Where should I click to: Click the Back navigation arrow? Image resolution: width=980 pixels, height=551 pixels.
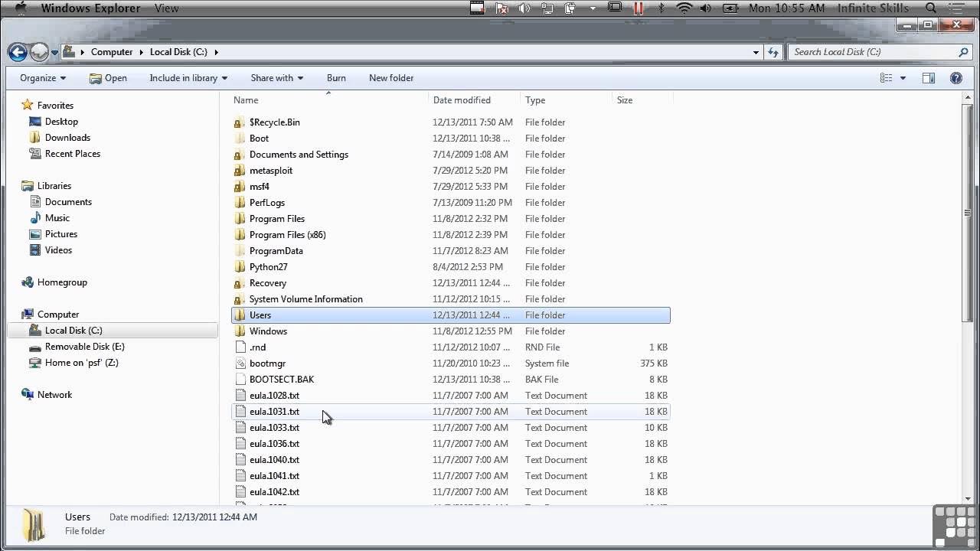click(18, 52)
